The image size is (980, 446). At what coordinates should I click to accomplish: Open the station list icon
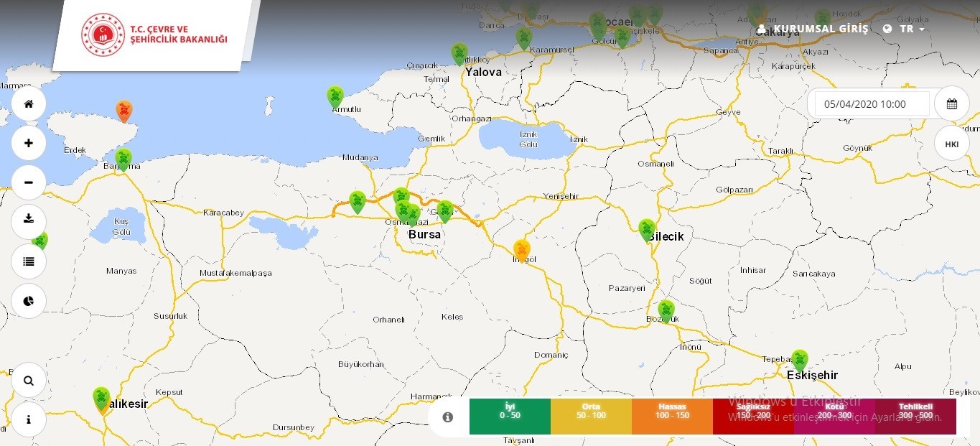[28, 261]
